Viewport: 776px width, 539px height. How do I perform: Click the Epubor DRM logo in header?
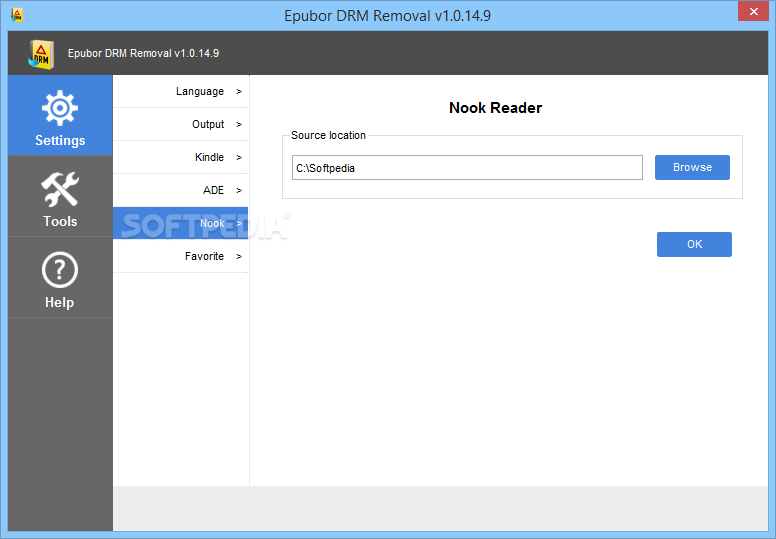pos(41,54)
